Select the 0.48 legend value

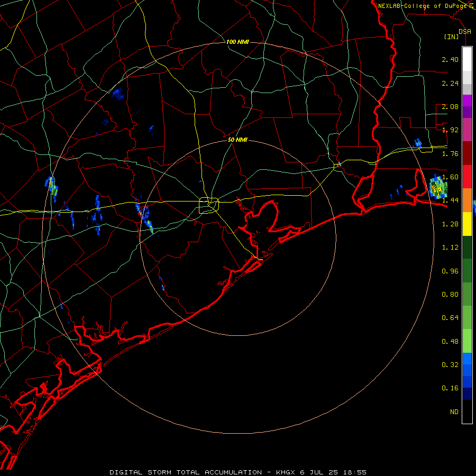(450, 342)
